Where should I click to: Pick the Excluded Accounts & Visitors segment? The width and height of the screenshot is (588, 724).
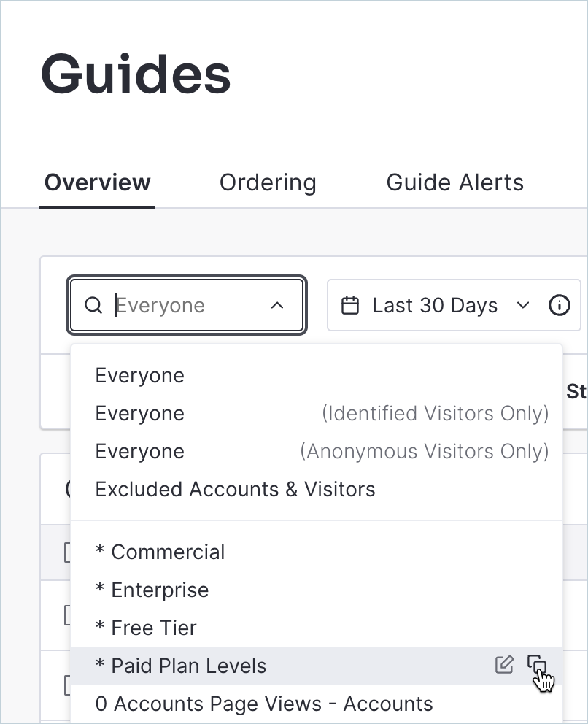(235, 489)
